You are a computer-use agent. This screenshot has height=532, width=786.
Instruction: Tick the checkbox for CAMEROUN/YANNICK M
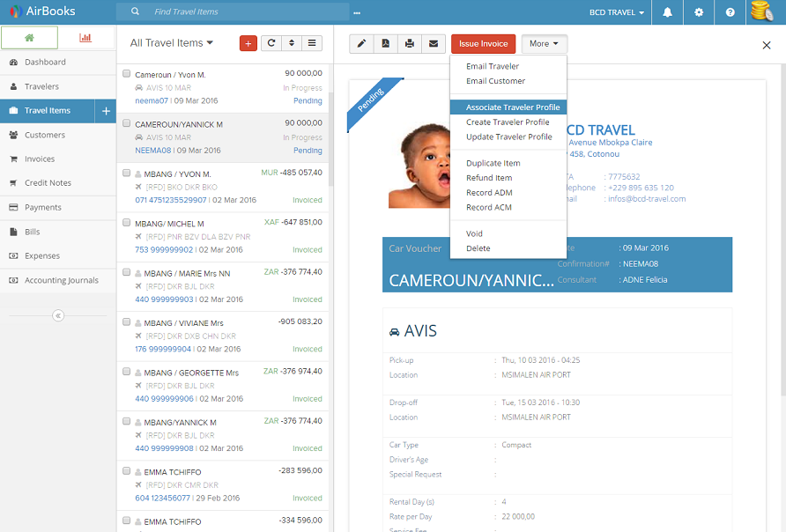pos(126,123)
